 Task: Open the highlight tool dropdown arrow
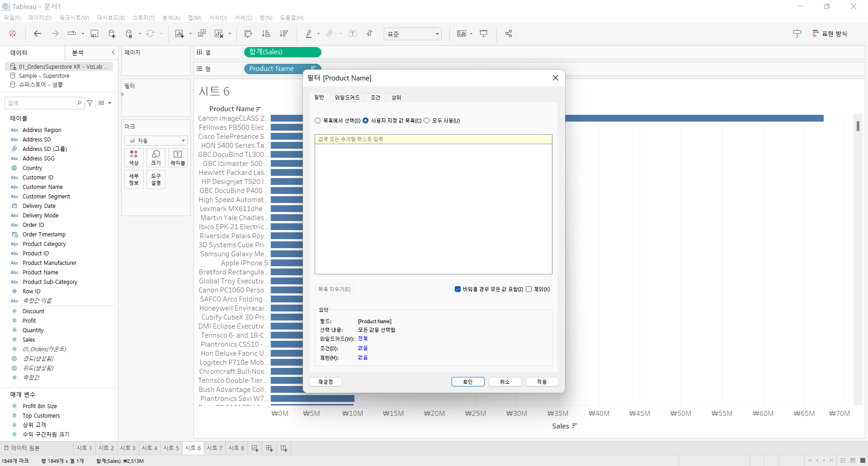[318, 34]
